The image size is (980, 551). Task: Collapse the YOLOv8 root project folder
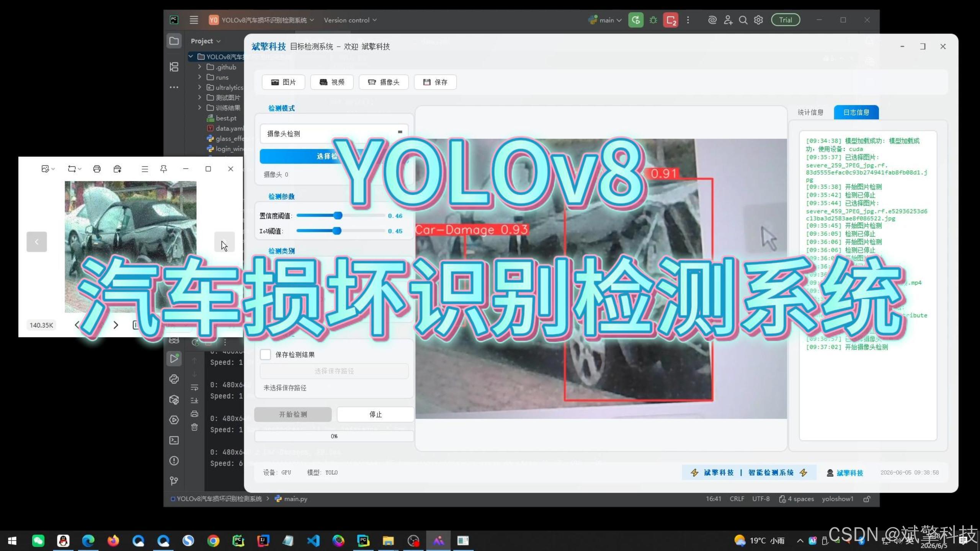(x=191, y=57)
